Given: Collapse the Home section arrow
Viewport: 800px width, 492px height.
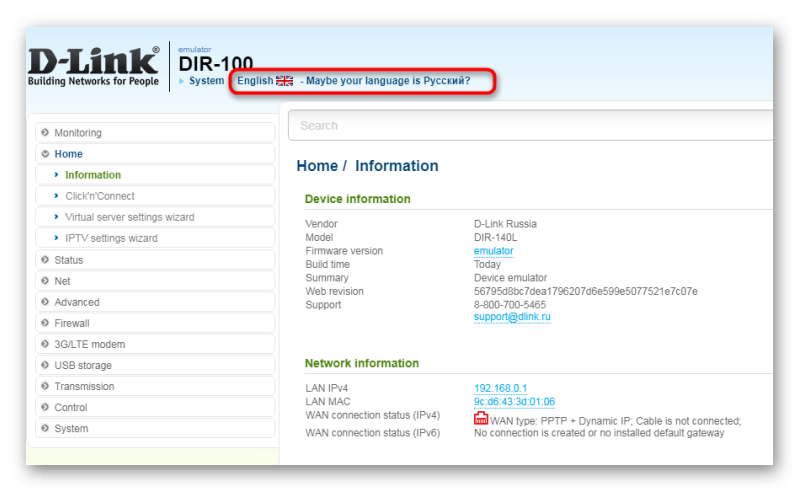Looking at the screenshot, I should [45, 154].
